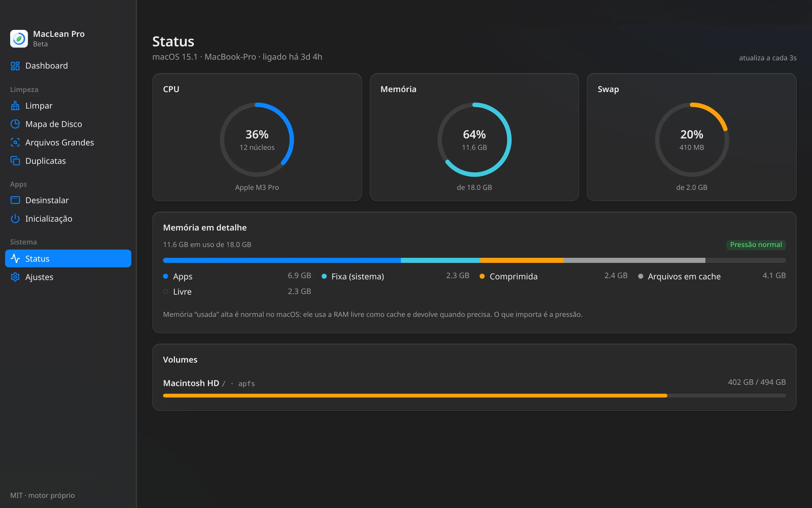The height and width of the screenshot is (508, 812).
Task: Click the Macintosh HD volume name
Action: click(191, 383)
